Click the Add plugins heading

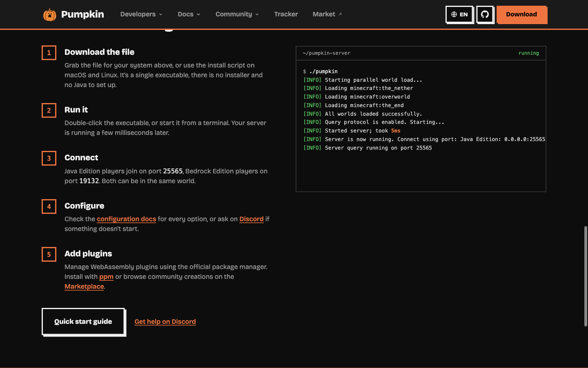pos(88,254)
